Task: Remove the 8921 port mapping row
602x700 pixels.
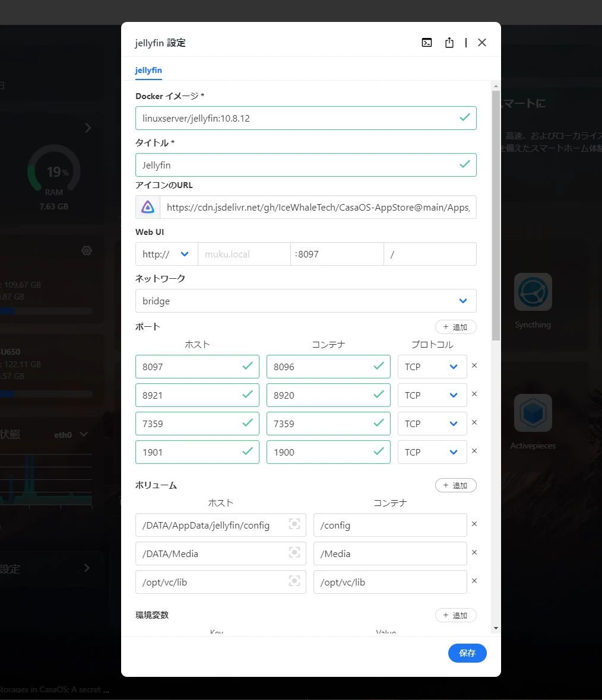Action: 474,394
